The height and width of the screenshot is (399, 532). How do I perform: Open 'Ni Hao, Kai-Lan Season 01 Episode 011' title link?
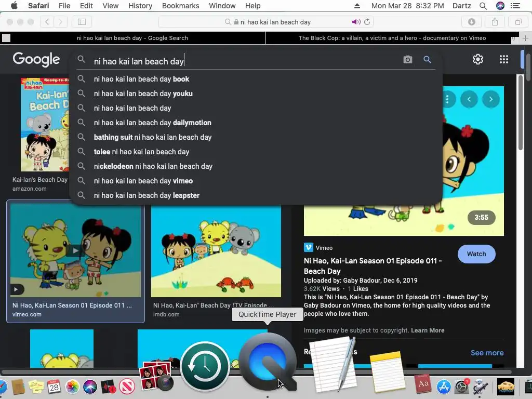point(373,265)
